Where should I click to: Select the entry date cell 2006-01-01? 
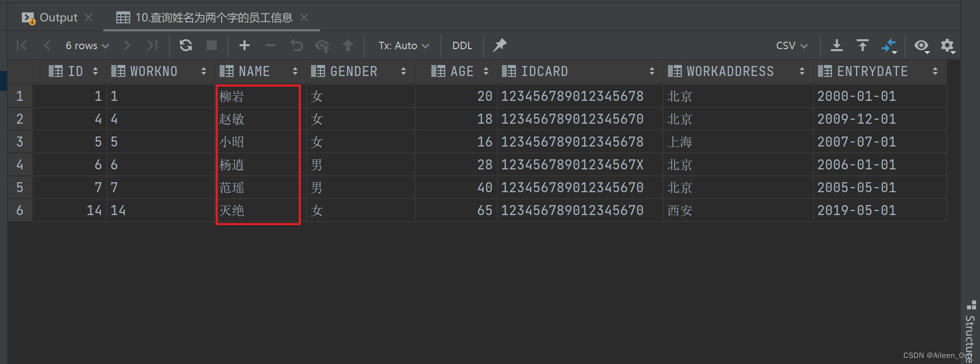click(879, 165)
